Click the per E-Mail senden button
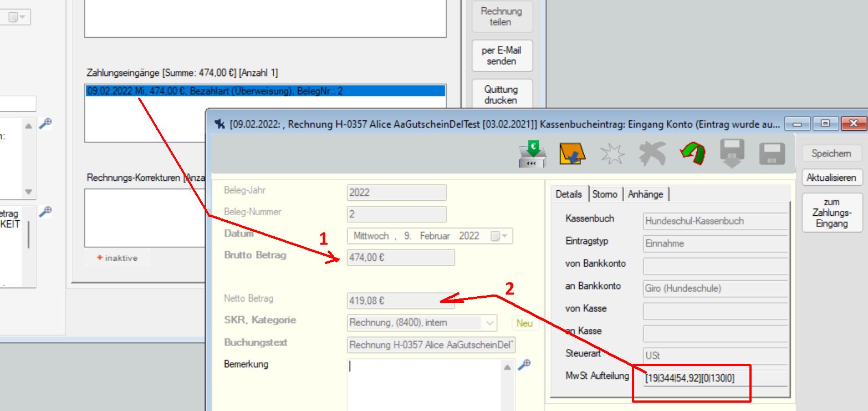The height and width of the screenshot is (411, 868). coord(502,55)
